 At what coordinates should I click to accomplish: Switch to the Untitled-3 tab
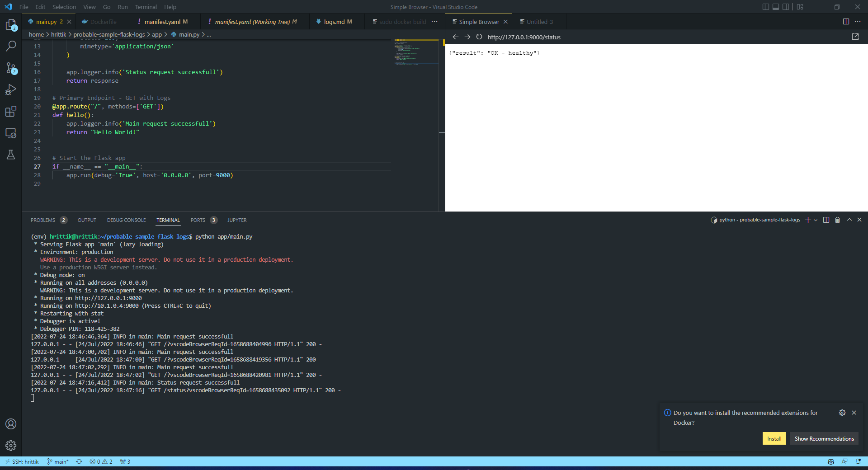(x=539, y=22)
